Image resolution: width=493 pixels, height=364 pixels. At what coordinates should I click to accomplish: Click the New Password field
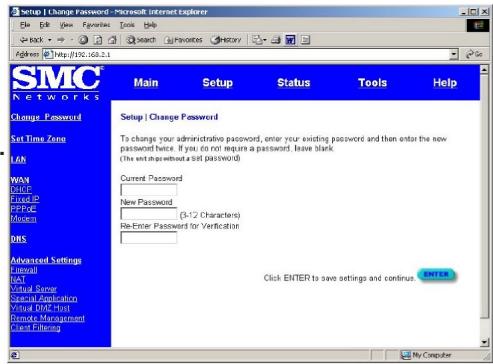(149, 214)
